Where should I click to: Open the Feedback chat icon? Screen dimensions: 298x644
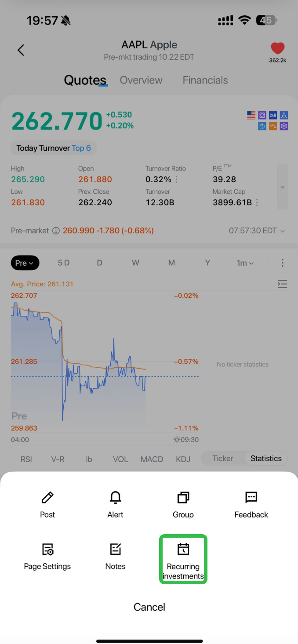click(251, 498)
